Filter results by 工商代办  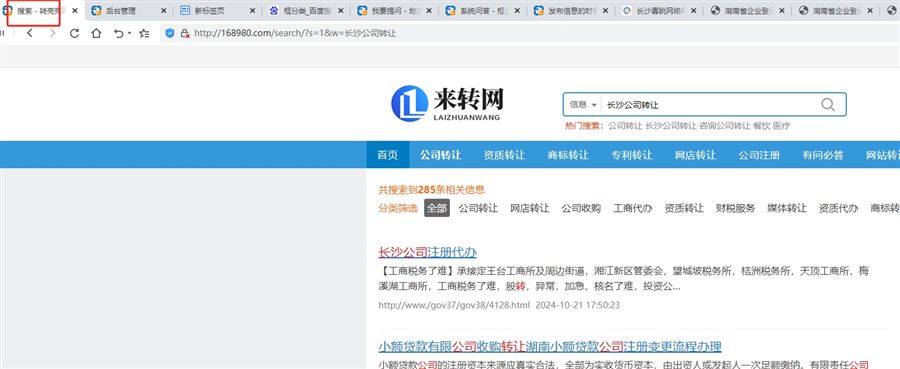(633, 208)
